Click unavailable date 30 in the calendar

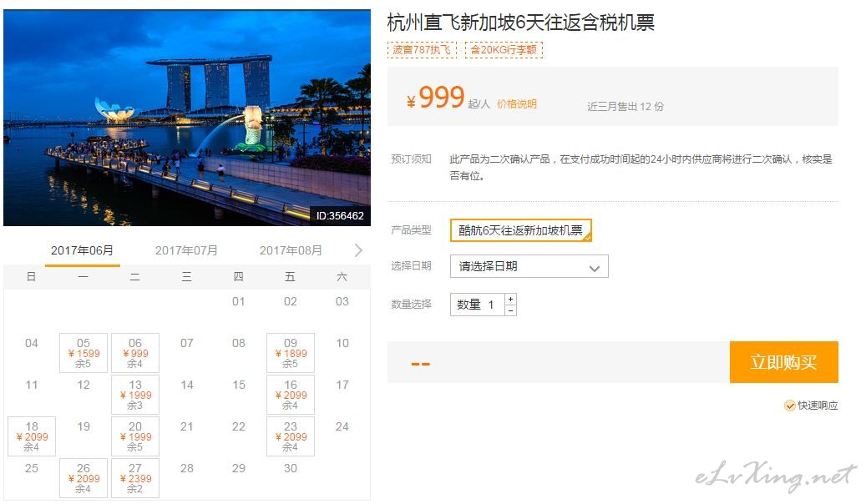291,468
